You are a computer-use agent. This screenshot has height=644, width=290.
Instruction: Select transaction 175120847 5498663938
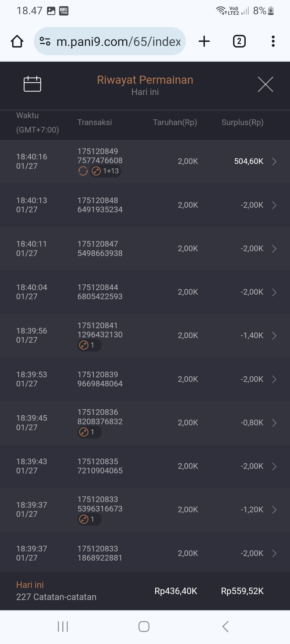point(100,248)
